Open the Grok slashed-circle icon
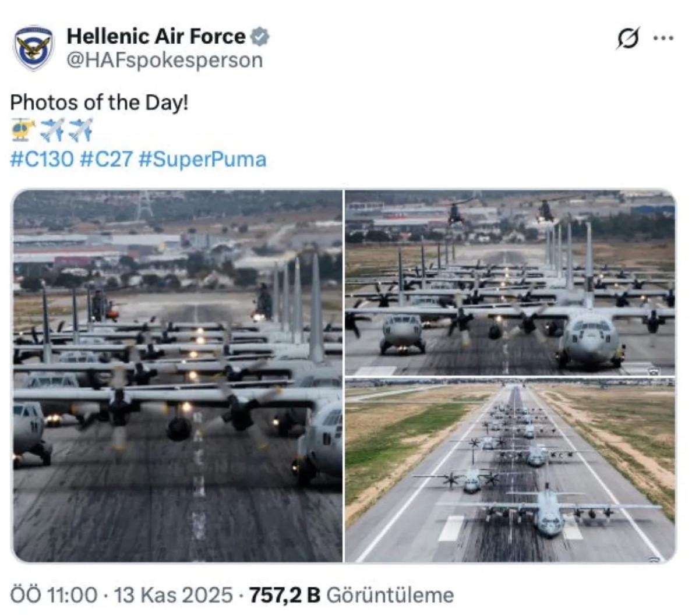 tap(629, 38)
